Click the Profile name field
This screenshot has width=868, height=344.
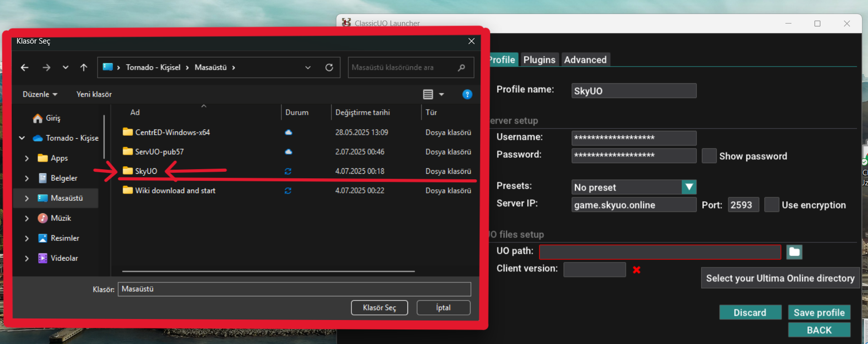(x=634, y=91)
